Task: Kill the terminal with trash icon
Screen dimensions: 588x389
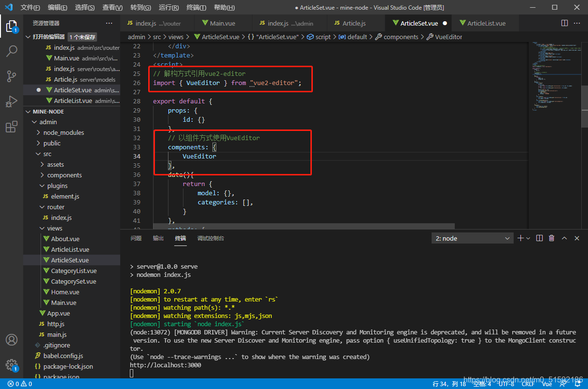Action: [551, 238]
